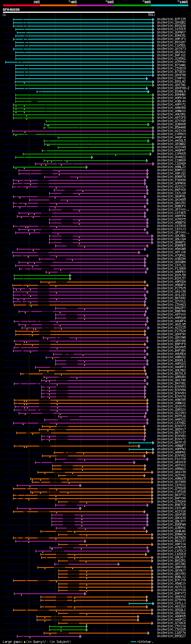This screenshot has height=644, width=191.
Task: Select the query name BP046690
Action: point(11,10)
